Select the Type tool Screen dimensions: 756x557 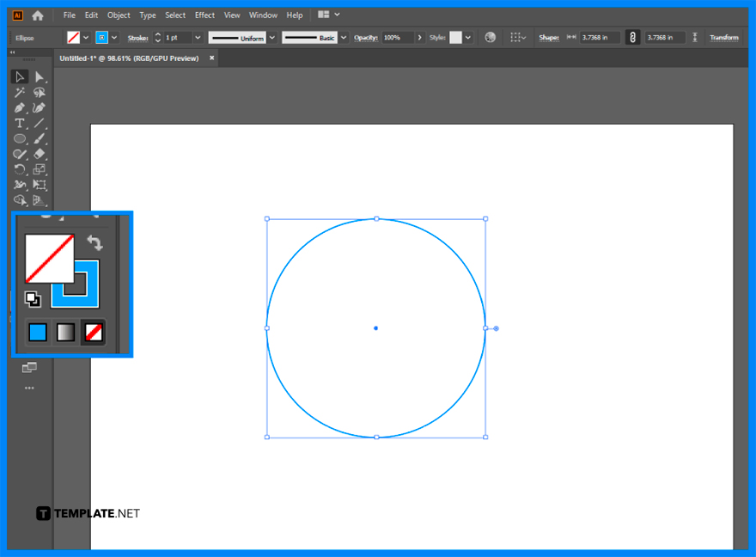click(x=20, y=123)
